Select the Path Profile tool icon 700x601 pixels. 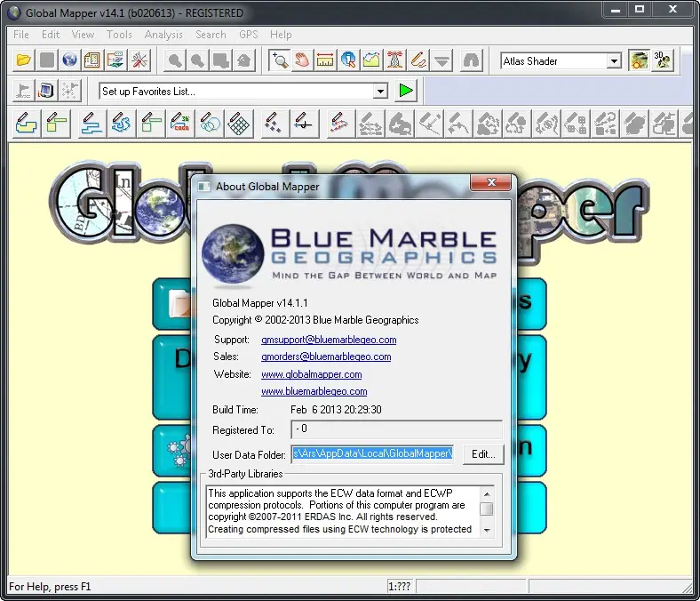(371, 60)
